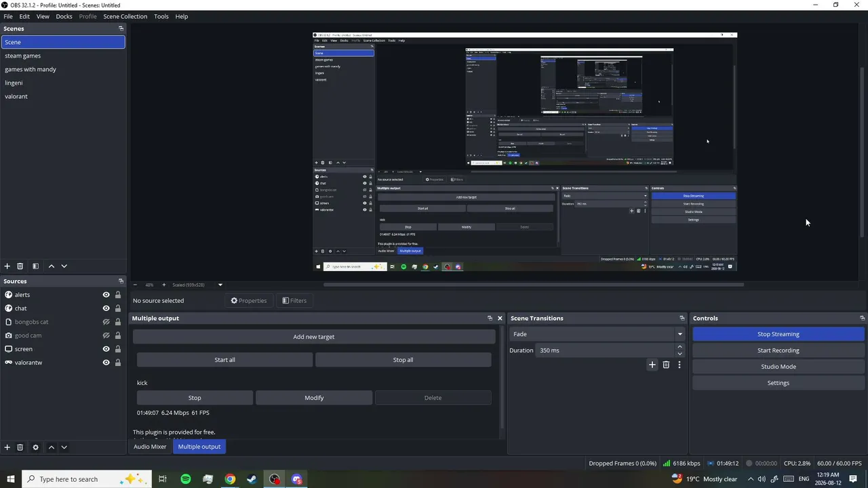
Task: Hide the alerts source
Action: click(106, 295)
